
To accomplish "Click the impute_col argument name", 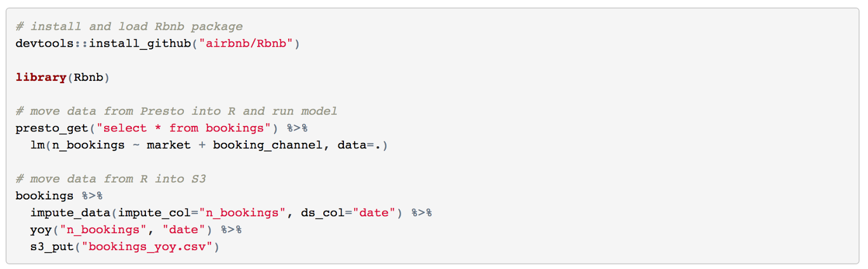I will pyautogui.click(x=154, y=212).
